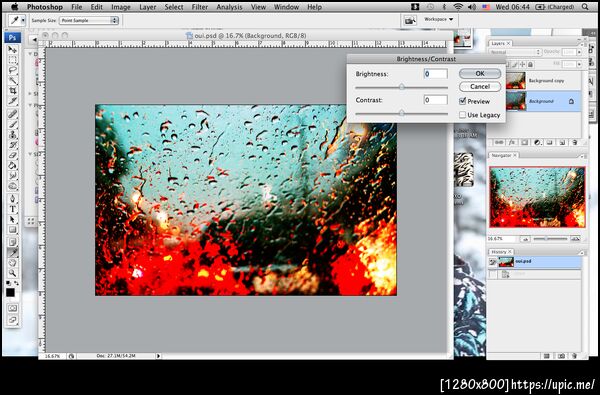This screenshot has height=395, width=600.
Task: Click the Quick Mask mode icon
Action: (13, 308)
